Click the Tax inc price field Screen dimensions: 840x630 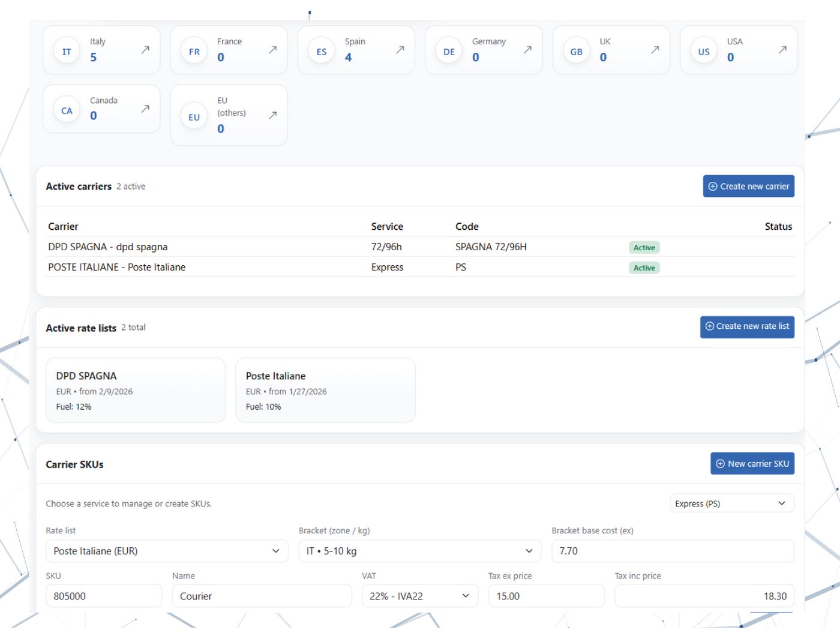pyautogui.click(x=704, y=596)
